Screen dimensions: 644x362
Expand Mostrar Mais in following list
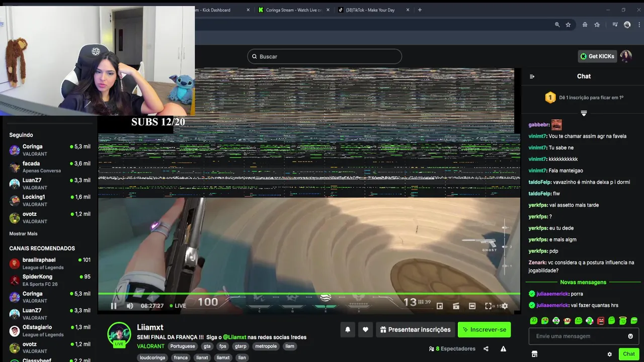[x=23, y=234]
